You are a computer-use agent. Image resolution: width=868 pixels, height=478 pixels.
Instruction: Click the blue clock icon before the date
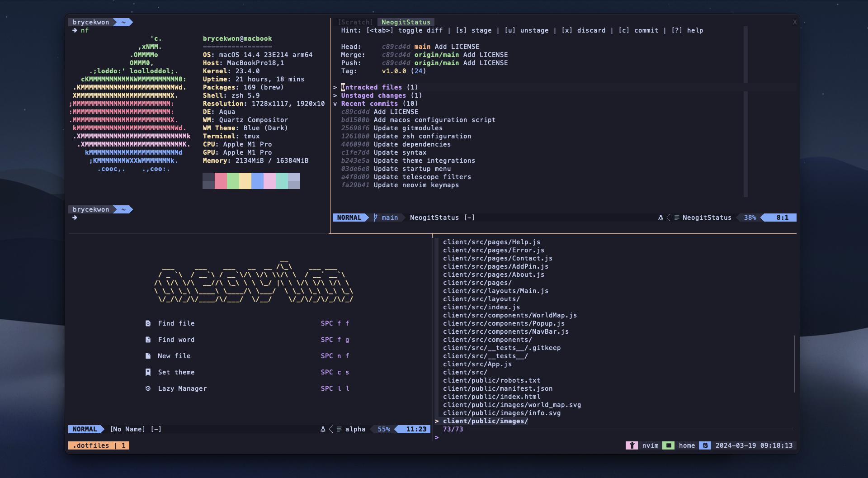click(705, 445)
